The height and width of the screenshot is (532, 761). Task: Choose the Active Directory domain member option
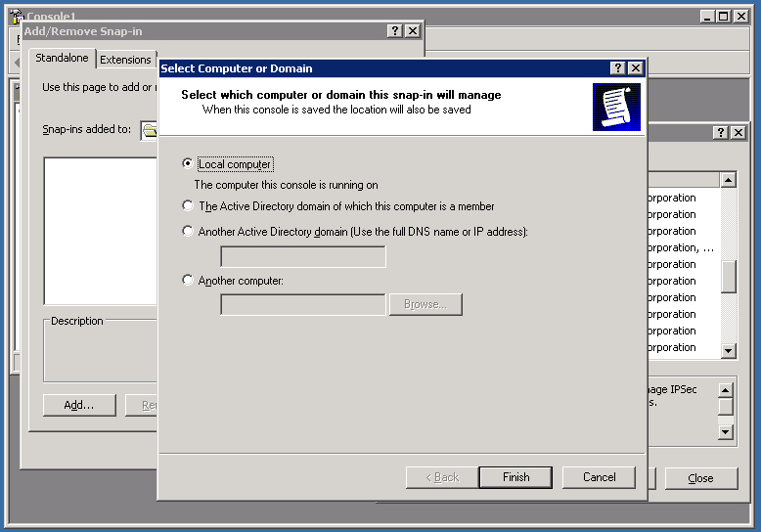188,206
